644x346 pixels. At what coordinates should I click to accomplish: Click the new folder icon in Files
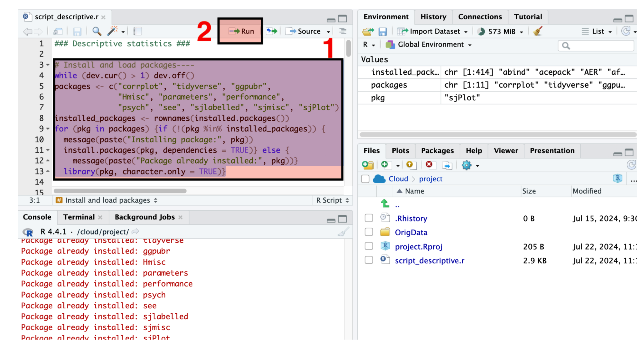[x=368, y=165]
